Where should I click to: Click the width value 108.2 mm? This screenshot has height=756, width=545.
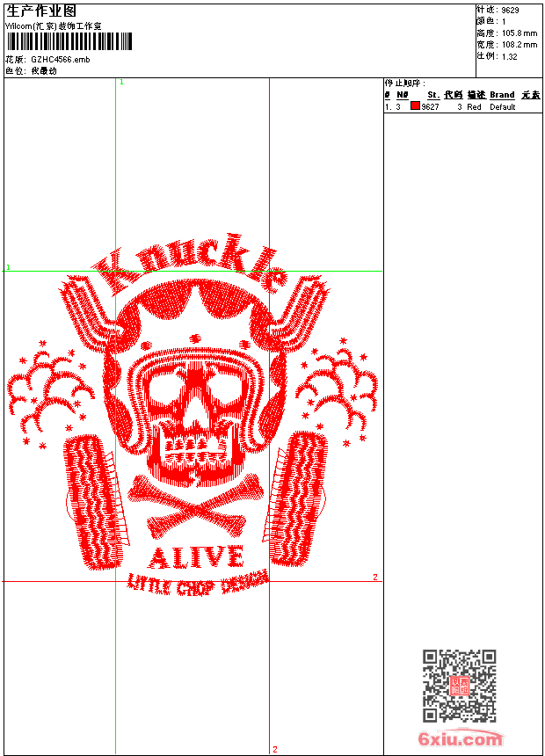point(520,45)
